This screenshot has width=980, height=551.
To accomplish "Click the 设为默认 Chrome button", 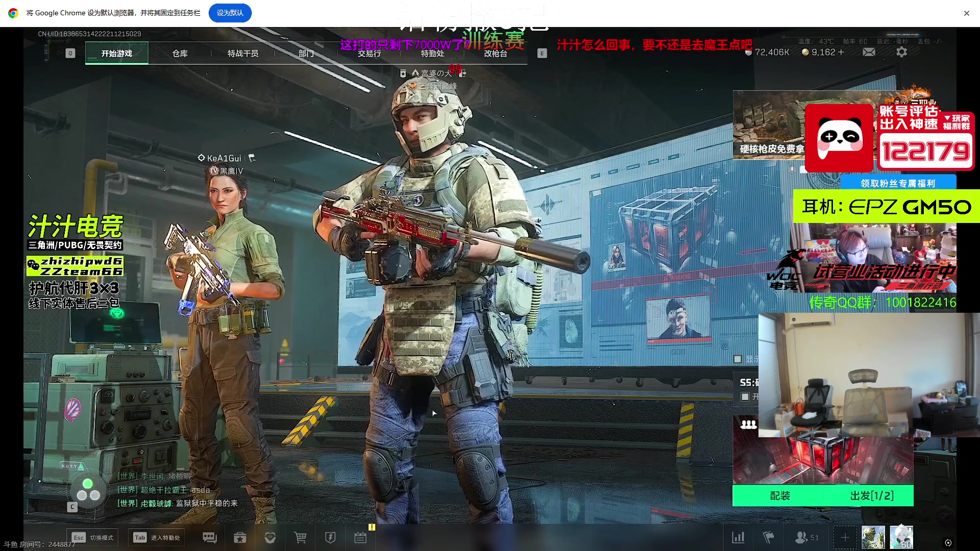I will pos(230,13).
